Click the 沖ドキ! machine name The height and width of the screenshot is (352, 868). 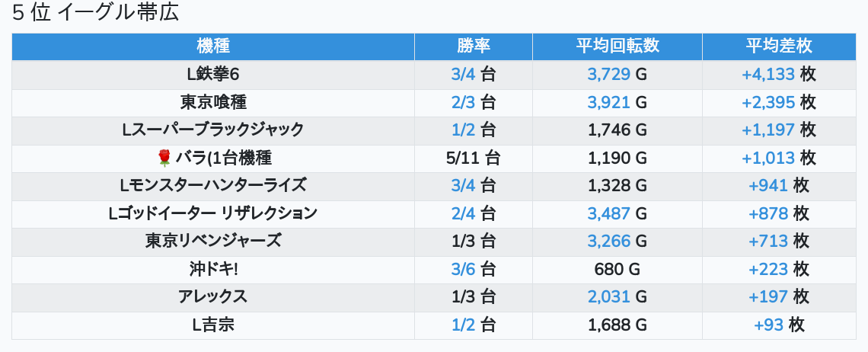(213, 269)
